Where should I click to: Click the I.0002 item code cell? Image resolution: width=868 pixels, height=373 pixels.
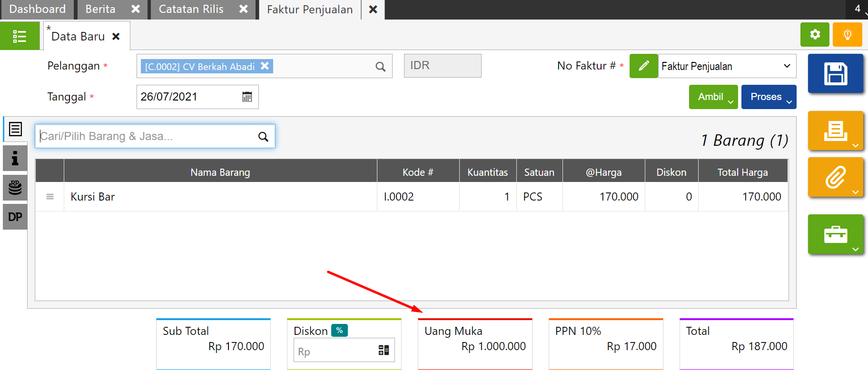pos(418,197)
